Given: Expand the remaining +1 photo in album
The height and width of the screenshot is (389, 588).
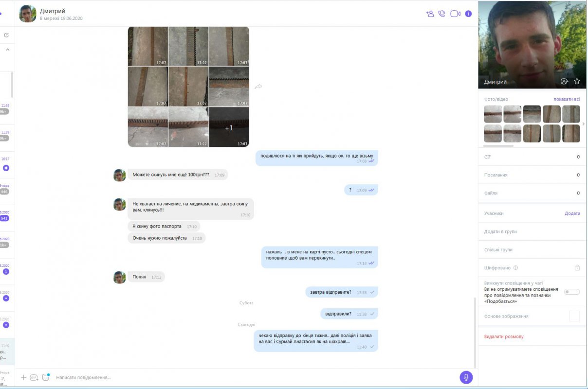Looking at the screenshot, I should pyautogui.click(x=229, y=127).
